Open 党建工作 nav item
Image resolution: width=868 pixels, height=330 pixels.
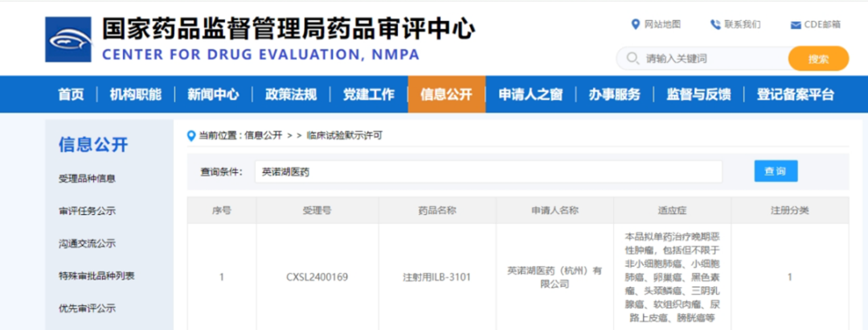(x=369, y=94)
